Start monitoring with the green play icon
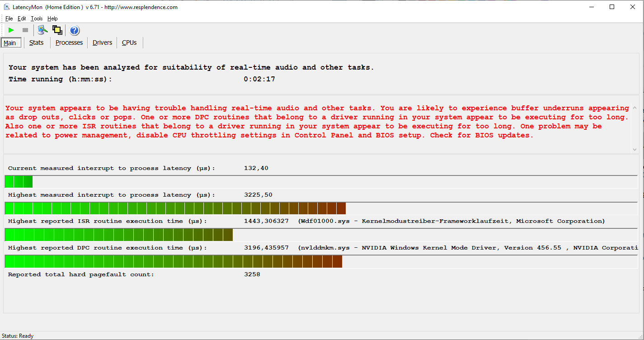 pos(11,30)
